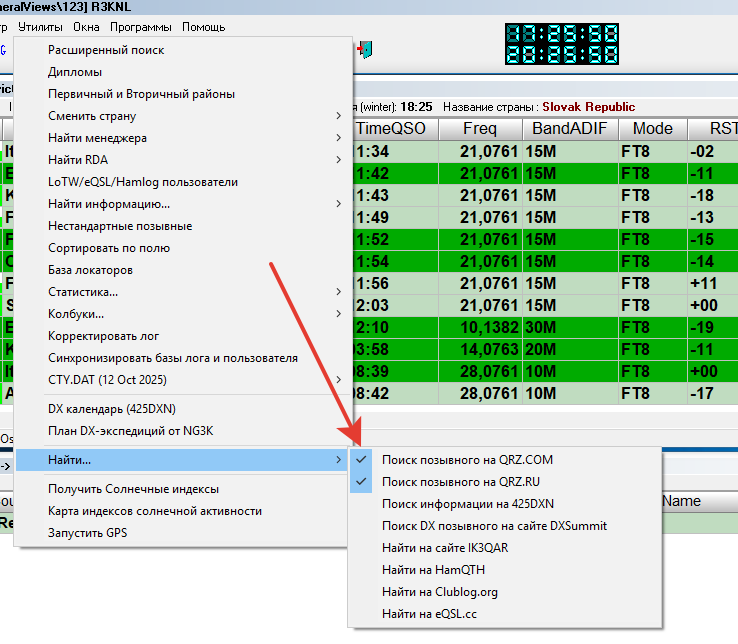Expand the Сменить страну submenu
The image size is (738, 644).
184,116
